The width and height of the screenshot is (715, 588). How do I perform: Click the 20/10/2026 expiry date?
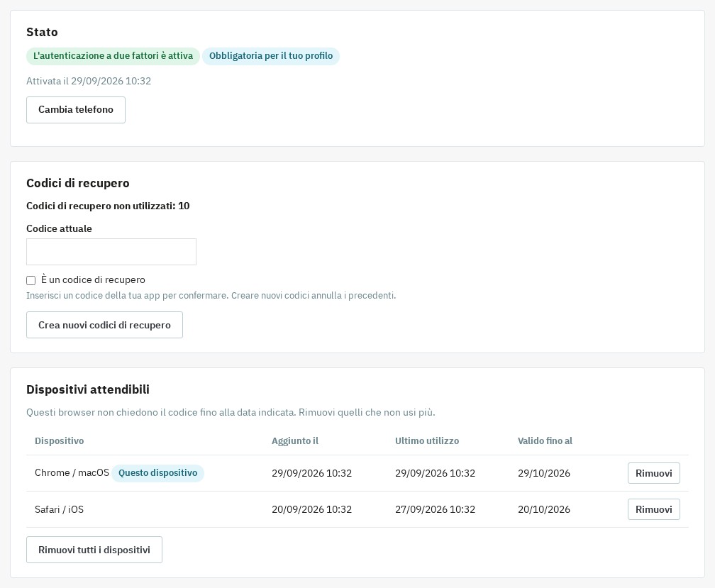pyautogui.click(x=544, y=509)
